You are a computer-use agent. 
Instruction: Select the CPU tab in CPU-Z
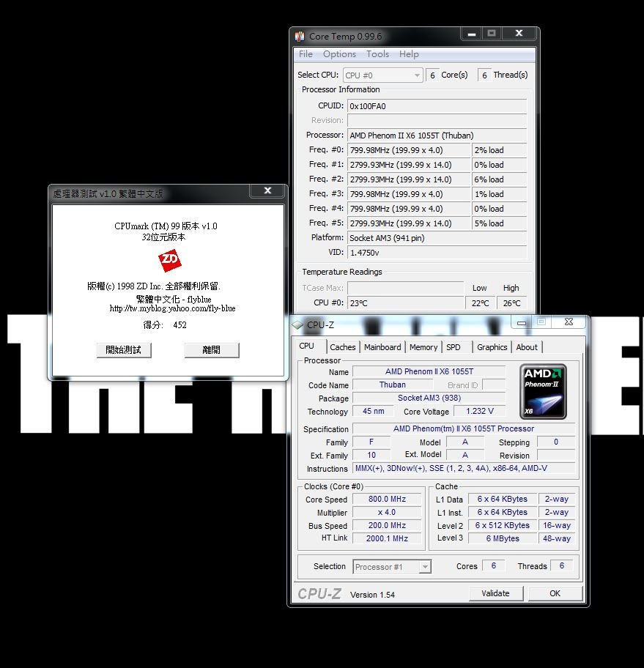(307, 346)
